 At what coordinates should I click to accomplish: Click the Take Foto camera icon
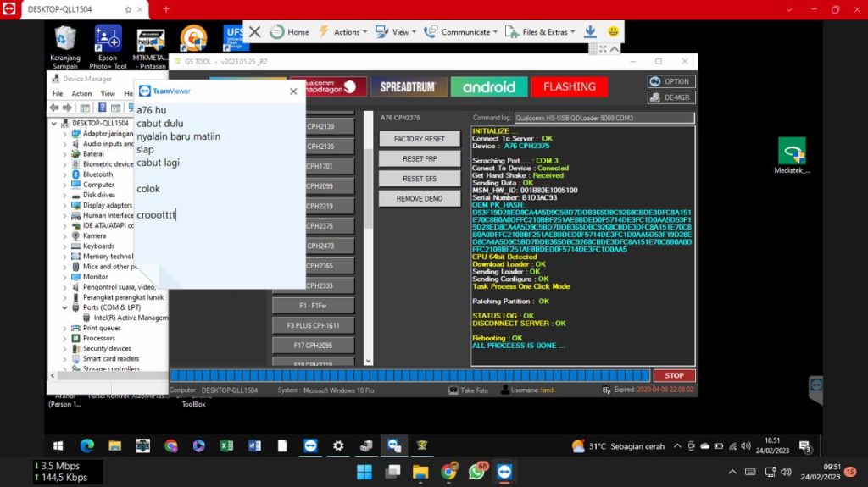coord(453,390)
